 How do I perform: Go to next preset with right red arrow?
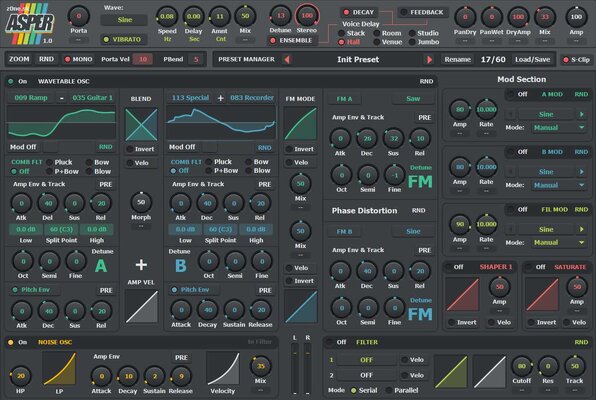(430, 60)
